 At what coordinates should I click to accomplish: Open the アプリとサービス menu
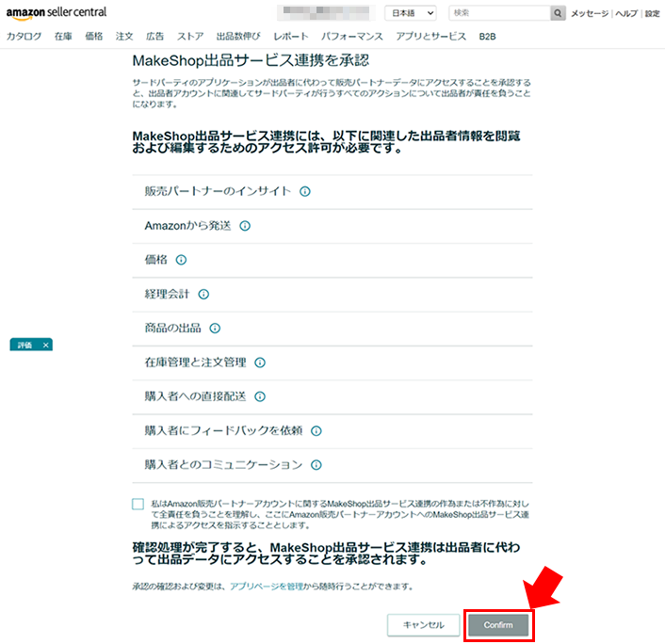pyautogui.click(x=430, y=37)
